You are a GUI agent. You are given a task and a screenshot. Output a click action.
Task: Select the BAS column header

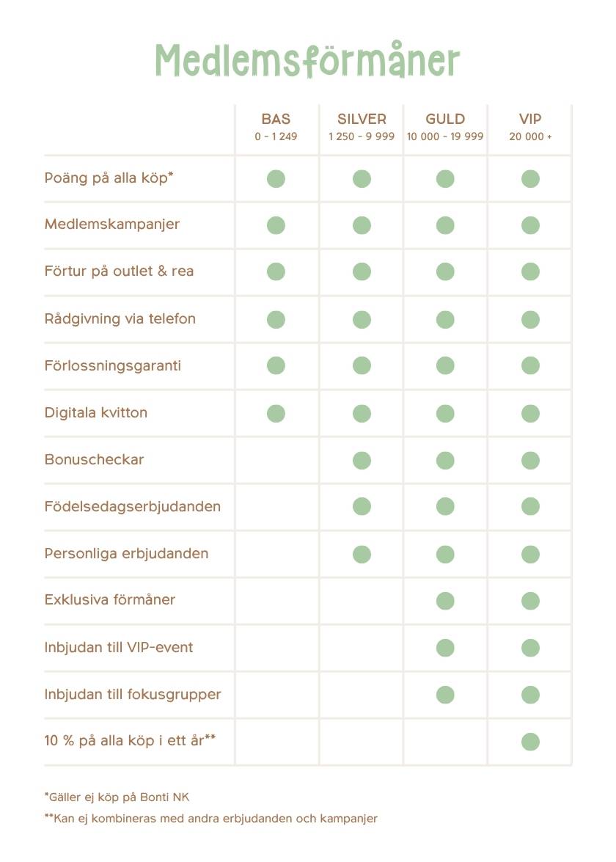point(276,127)
